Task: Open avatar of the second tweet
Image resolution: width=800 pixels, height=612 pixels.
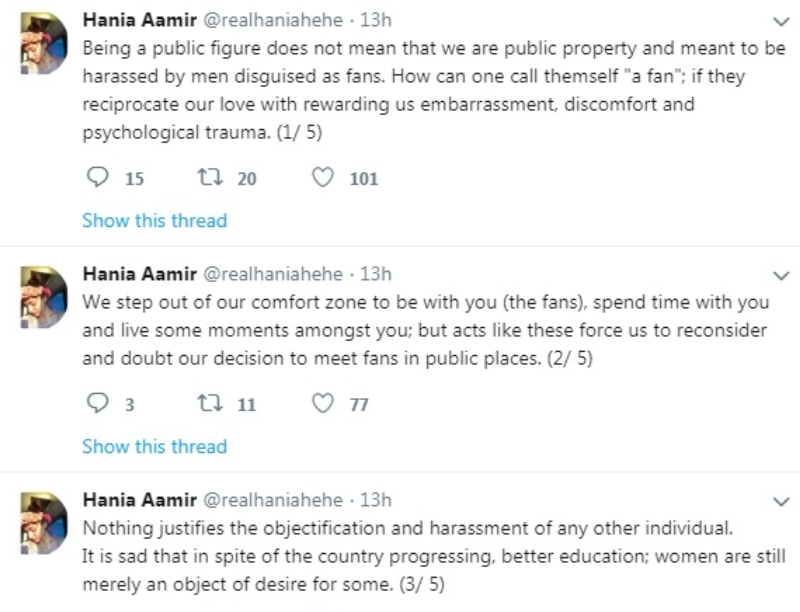Action: [44, 297]
